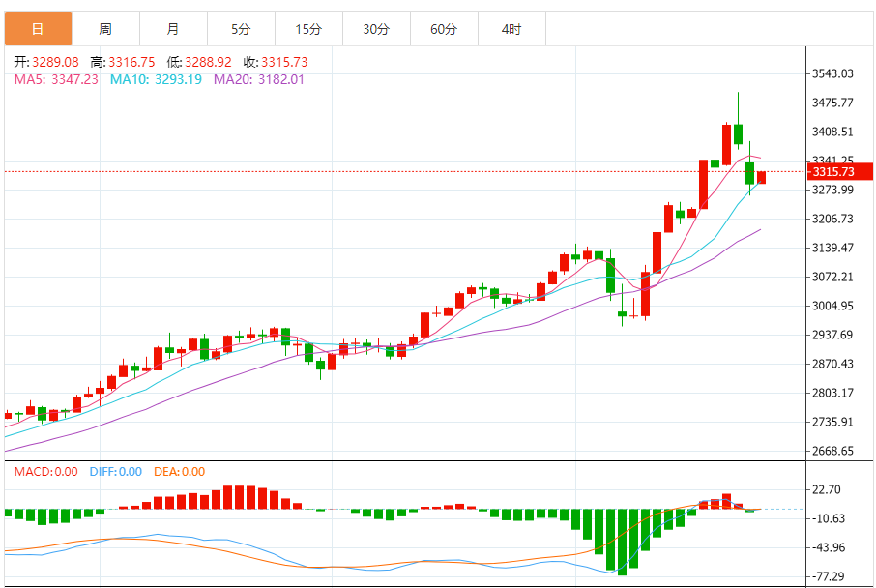This screenshot has width=876, height=588.
Task: Click the 3543.03 price axis label
Action: pos(833,73)
